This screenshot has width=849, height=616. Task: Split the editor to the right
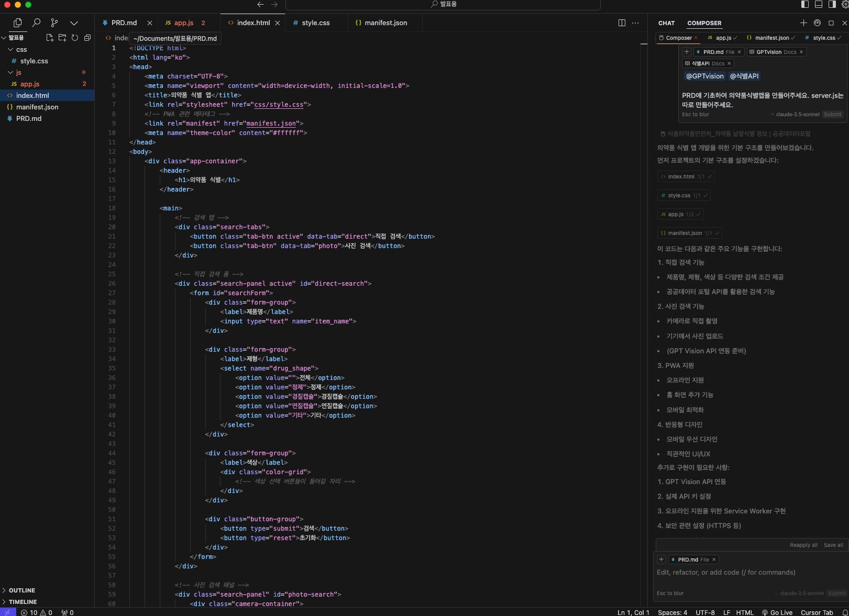[622, 23]
